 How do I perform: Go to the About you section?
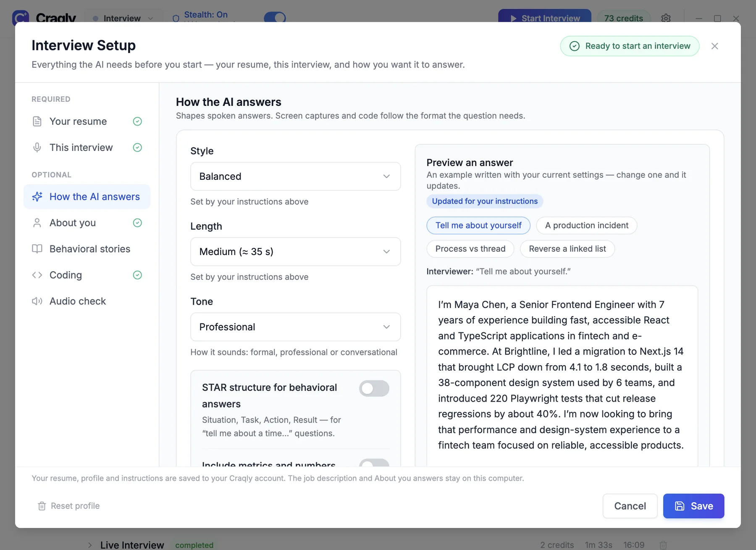(x=87, y=223)
